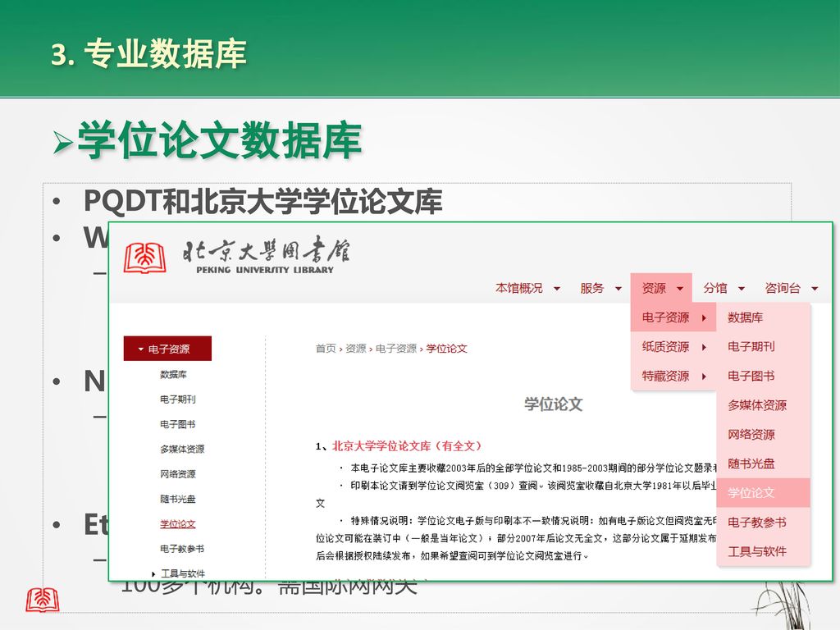This screenshot has height=630, width=840.
Task: Click the Peking University Library logo icon
Action: pyautogui.click(x=144, y=258)
